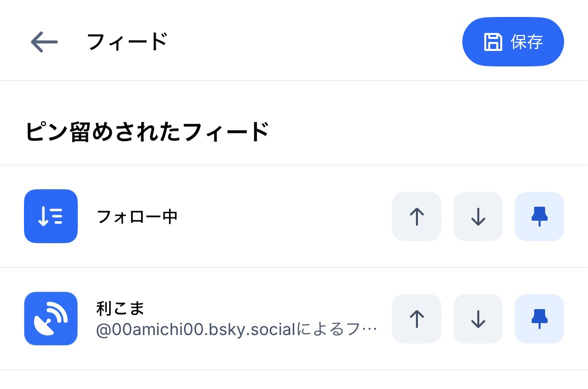The image size is (588, 389).
Task: Open the フォロー中 feed label
Action: 137,217
